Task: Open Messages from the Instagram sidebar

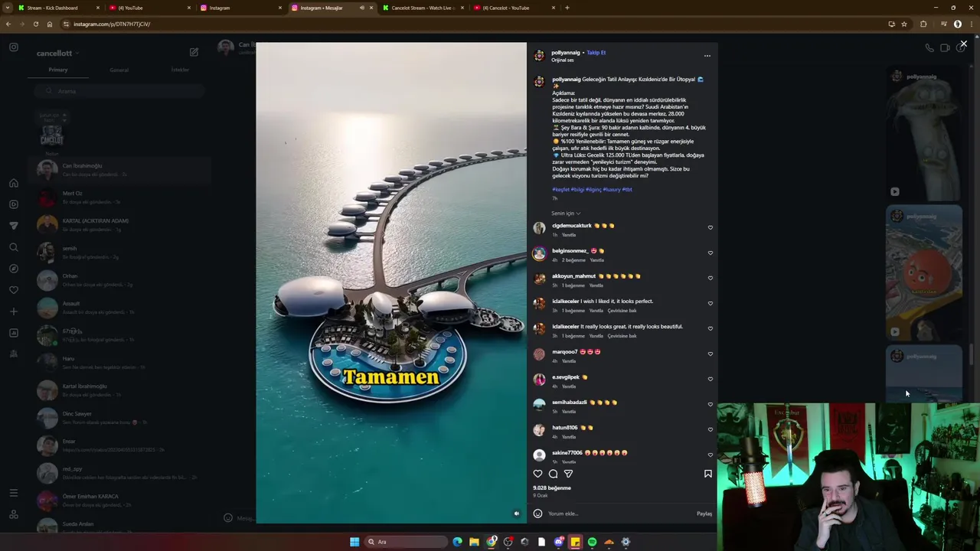Action: point(14,226)
